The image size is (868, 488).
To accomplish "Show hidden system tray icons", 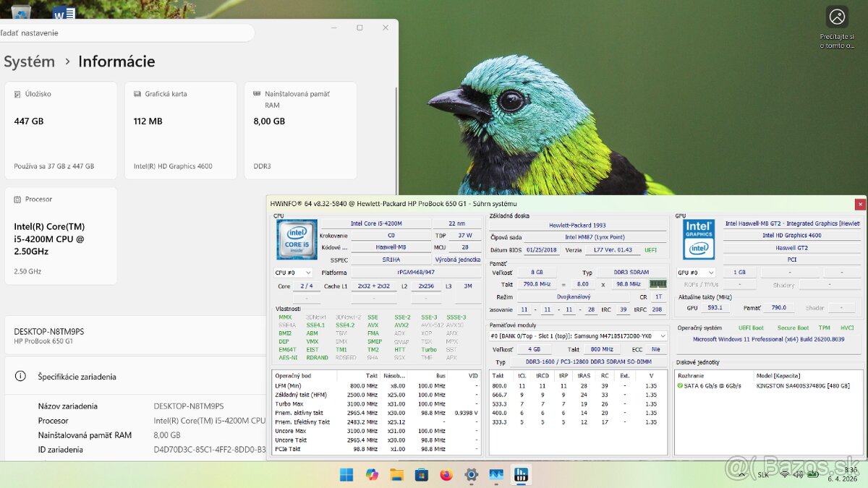I will coord(743,475).
